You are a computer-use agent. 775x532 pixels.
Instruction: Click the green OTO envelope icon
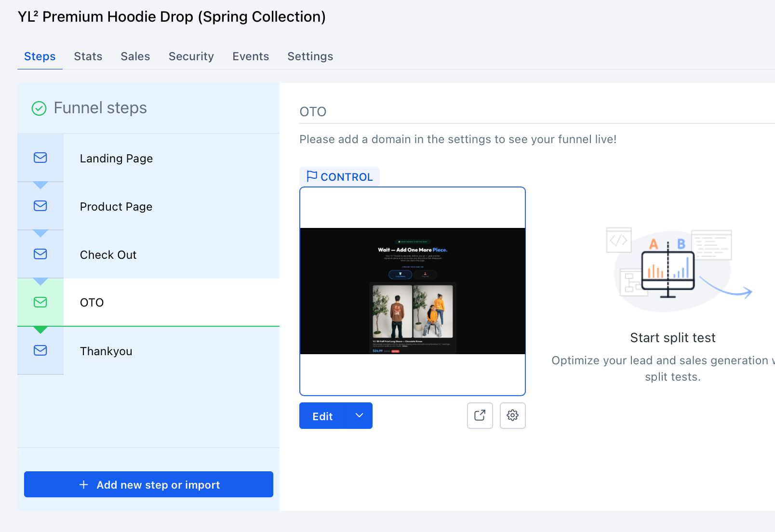[x=40, y=302]
